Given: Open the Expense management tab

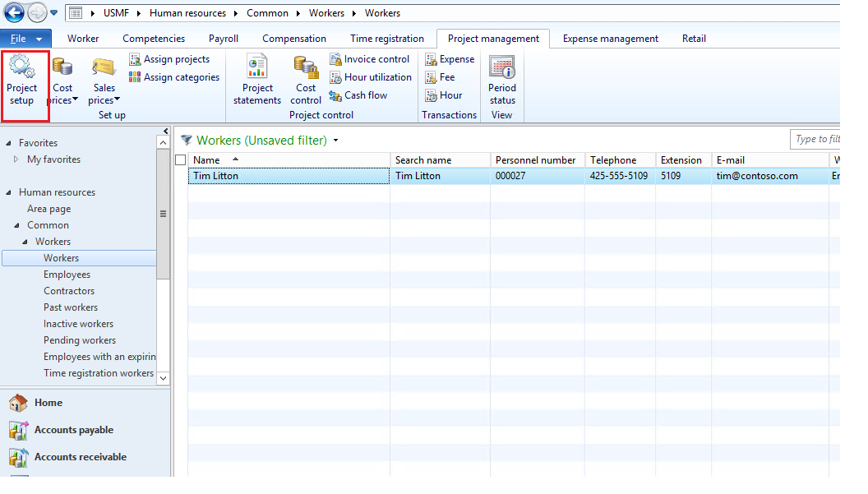Looking at the screenshot, I should (610, 39).
